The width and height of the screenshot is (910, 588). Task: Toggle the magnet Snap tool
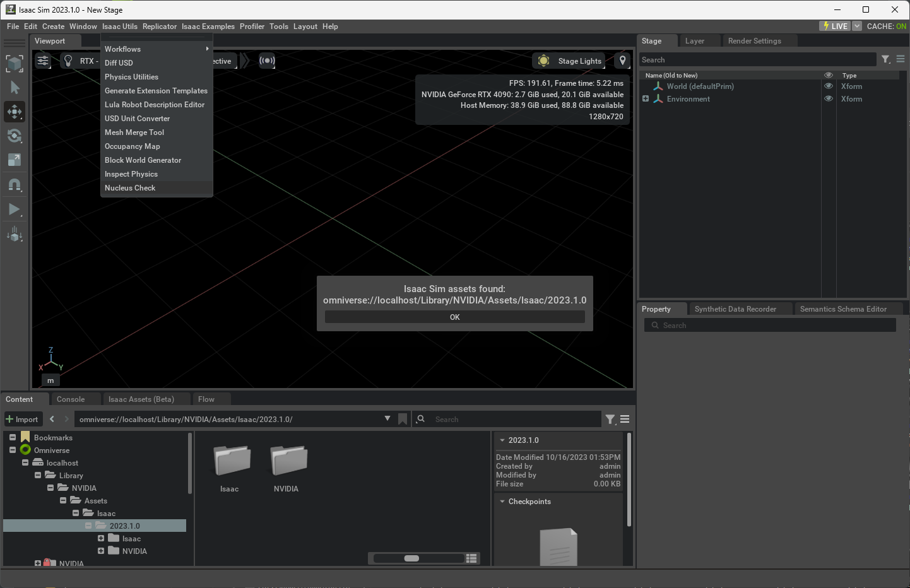coord(15,185)
